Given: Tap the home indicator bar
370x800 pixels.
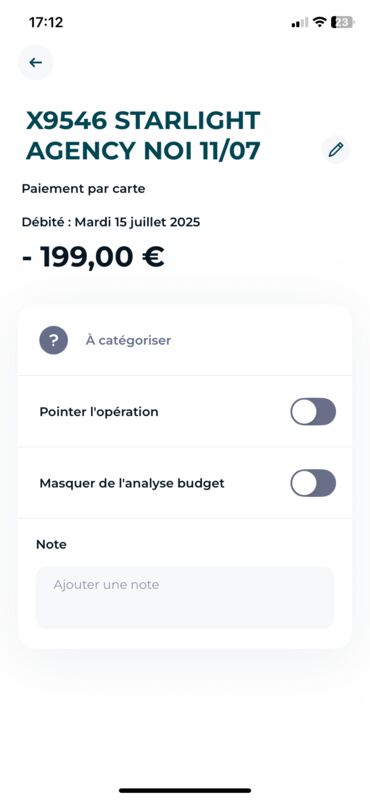Looking at the screenshot, I should tap(185, 791).
